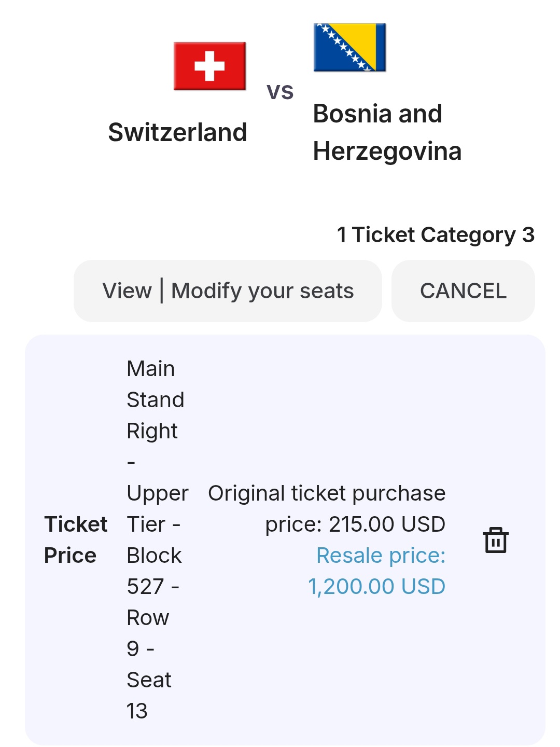Click the Main Stand Right seat description
This screenshot has width=560, height=747.
tap(155, 400)
